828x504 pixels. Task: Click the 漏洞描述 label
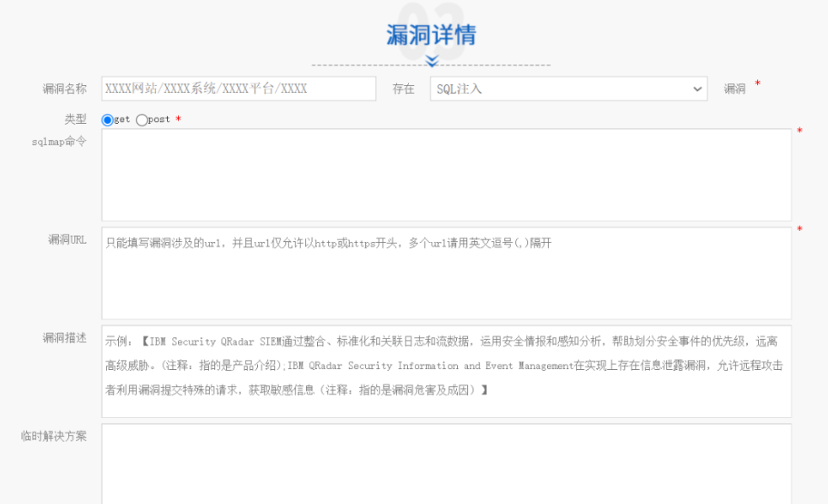64,338
